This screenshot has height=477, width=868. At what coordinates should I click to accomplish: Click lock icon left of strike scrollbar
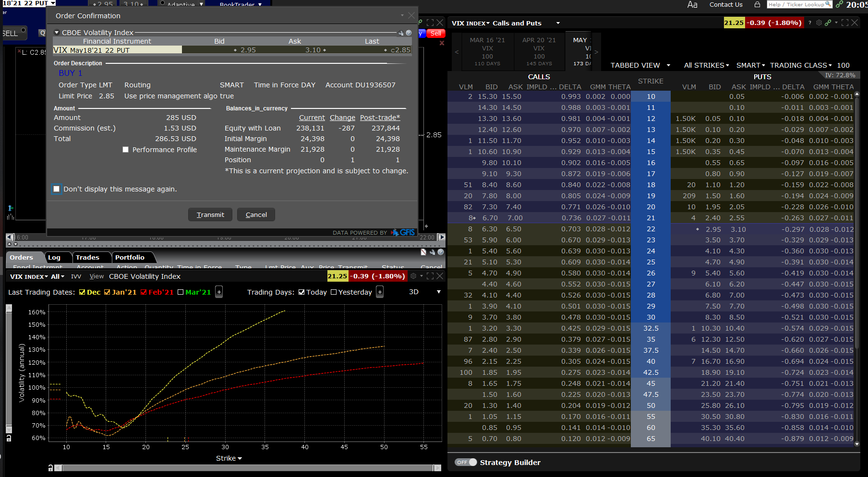pyautogui.click(x=50, y=468)
